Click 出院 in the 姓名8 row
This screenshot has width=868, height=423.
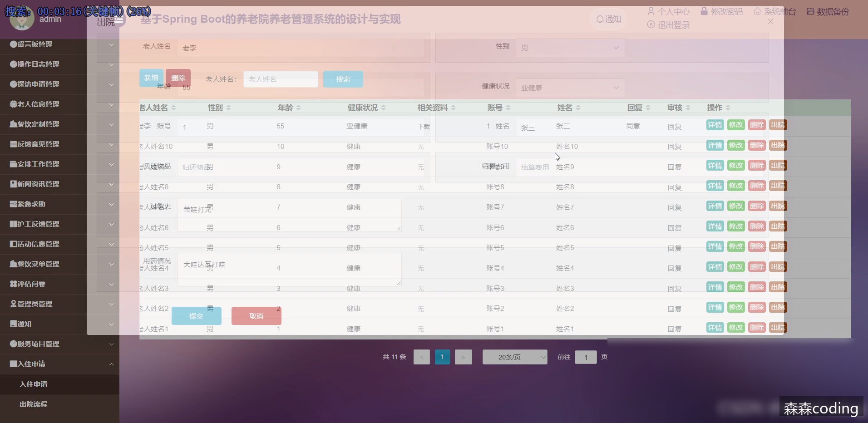coord(778,186)
